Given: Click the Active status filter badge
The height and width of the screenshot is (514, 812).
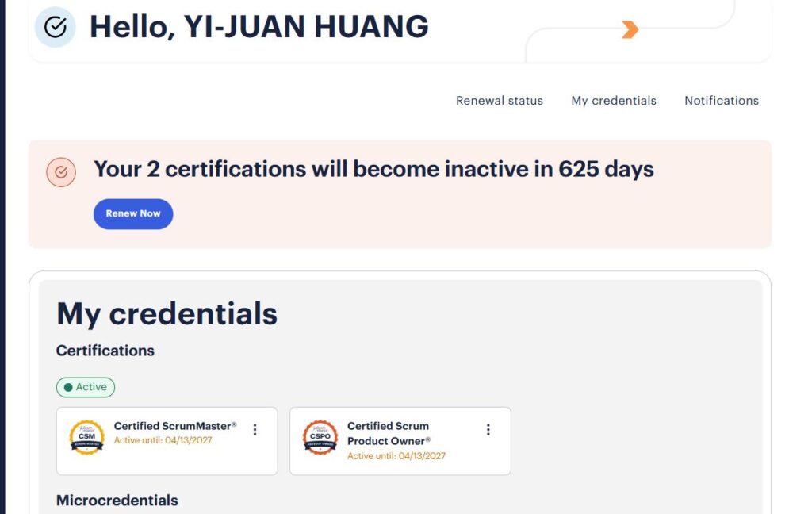Looking at the screenshot, I should (x=86, y=387).
